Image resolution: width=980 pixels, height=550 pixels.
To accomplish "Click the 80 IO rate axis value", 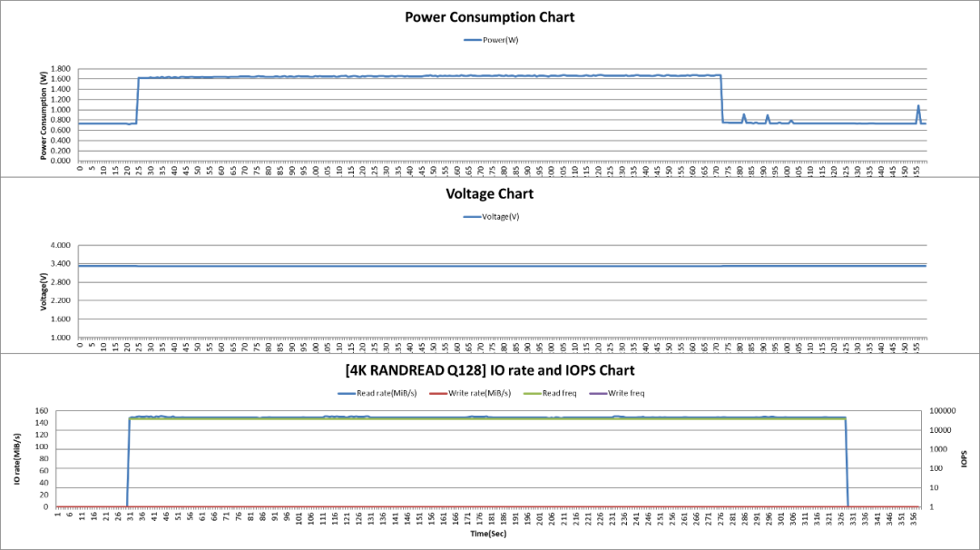I will click(44, 458).
